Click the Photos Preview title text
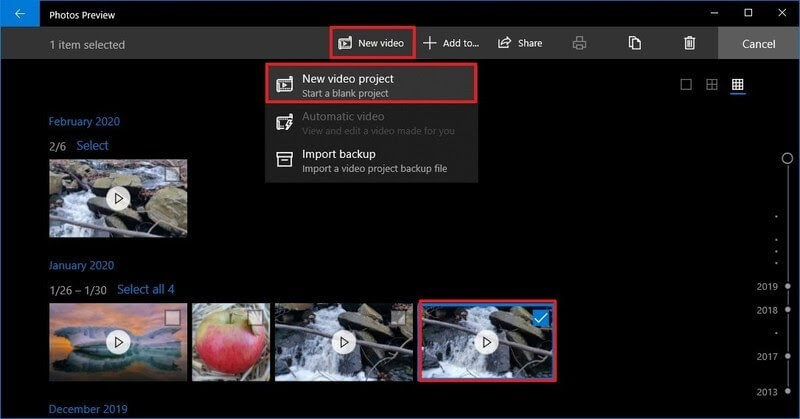The image size is (800, 419). point(82,15)
